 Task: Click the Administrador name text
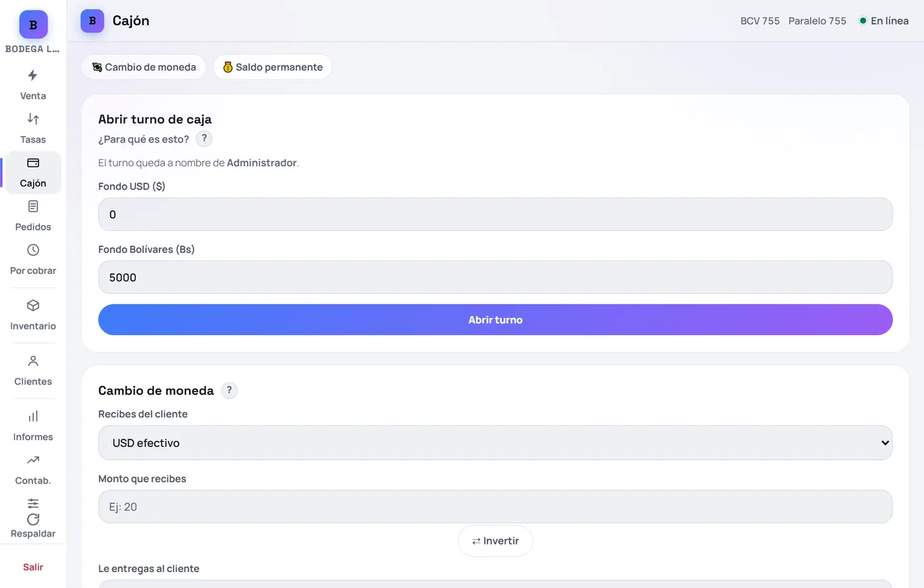tap(261, 163)
